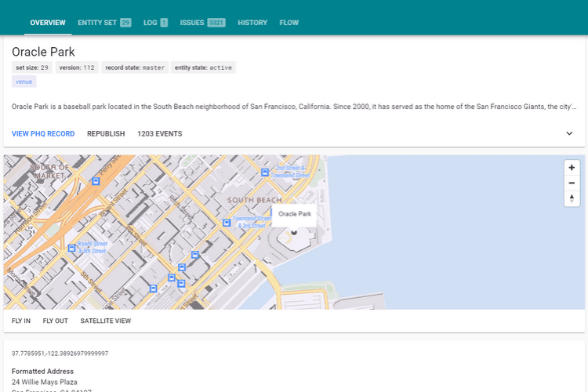Click the South Beach neighborhood map label

click(x=255, y=201)
